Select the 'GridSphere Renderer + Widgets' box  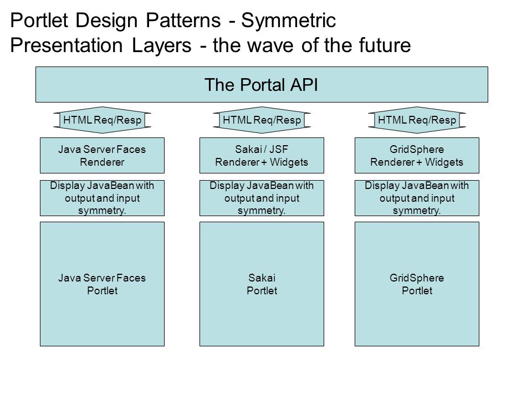point(417,155)
